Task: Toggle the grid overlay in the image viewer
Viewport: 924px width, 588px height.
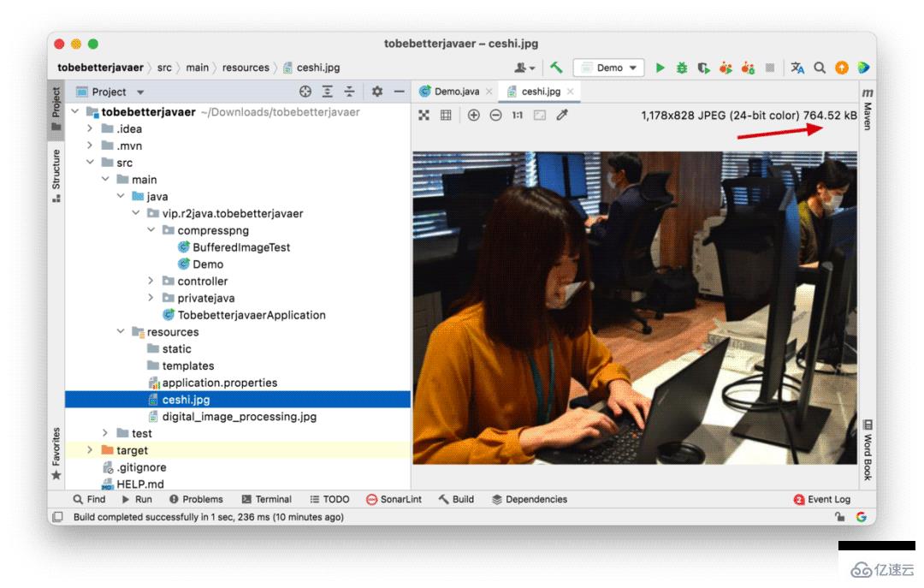Action: pyautogui.click(x=446, y=115)
